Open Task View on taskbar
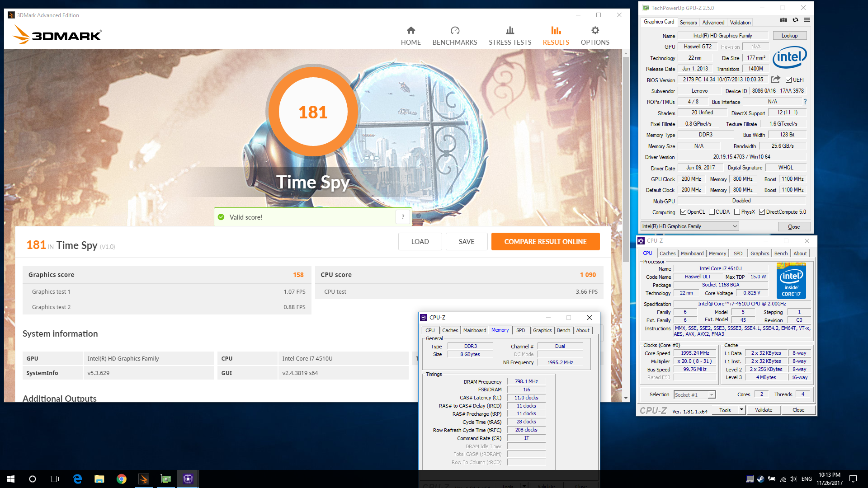Viewport: 868px width, 488px height. point(54,479)
